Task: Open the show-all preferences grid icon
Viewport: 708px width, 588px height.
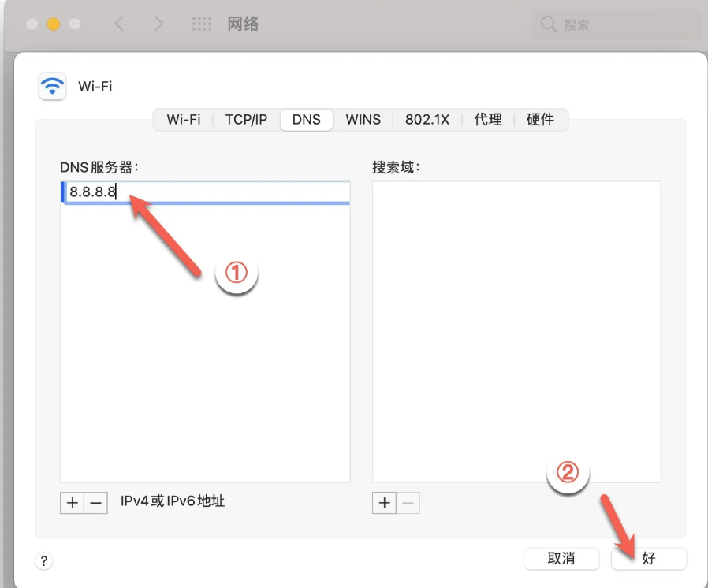Action: [x=203, y=24]
